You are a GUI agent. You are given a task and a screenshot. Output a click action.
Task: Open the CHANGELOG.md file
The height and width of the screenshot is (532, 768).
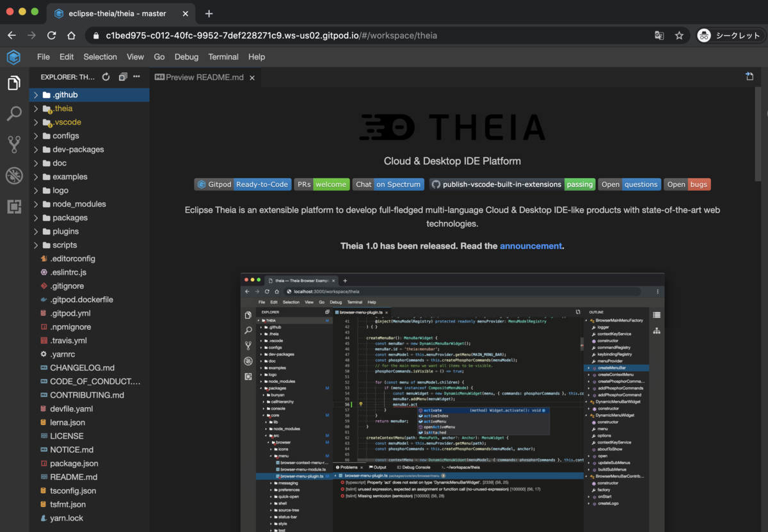89,367
